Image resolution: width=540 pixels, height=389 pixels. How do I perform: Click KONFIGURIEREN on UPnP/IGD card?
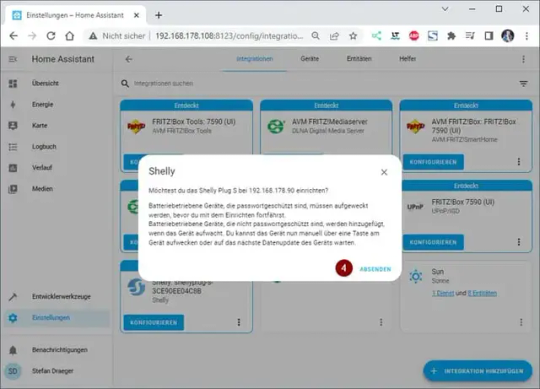[x=433, y=242]
